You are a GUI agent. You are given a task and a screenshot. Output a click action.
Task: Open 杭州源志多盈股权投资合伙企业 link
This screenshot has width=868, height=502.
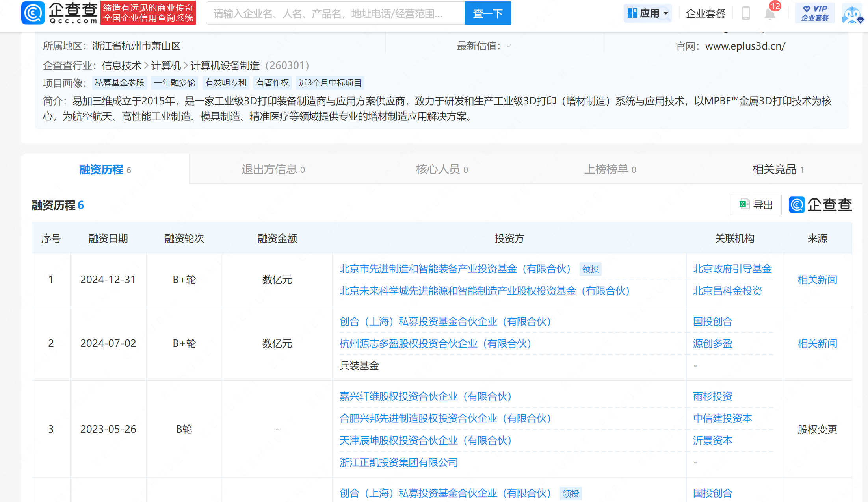(435, 344)
